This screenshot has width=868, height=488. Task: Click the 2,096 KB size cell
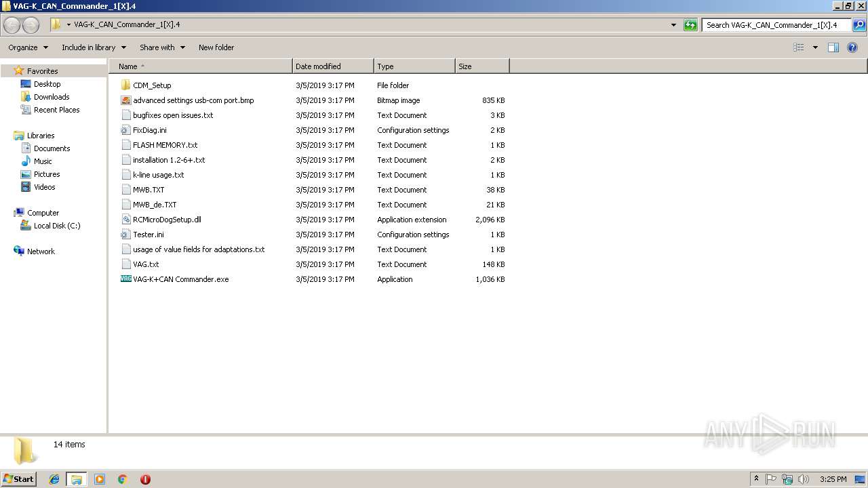tap(490, 220)
